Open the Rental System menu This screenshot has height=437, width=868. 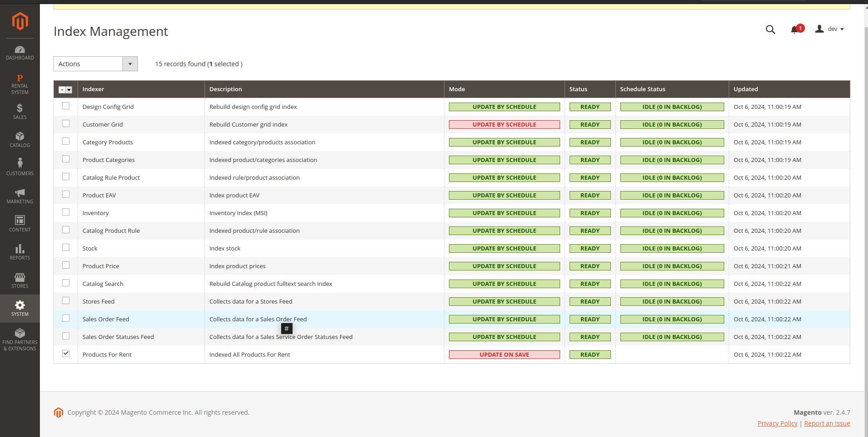[20, 84]
